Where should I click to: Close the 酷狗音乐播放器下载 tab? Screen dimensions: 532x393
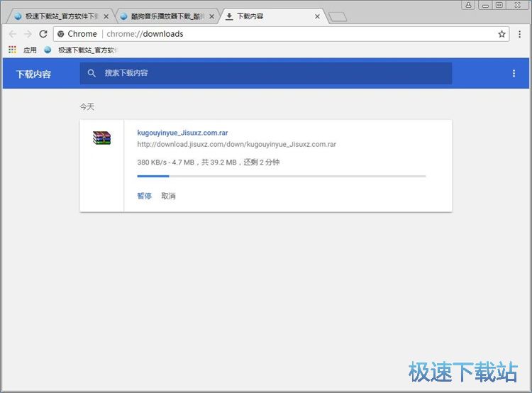211,16
